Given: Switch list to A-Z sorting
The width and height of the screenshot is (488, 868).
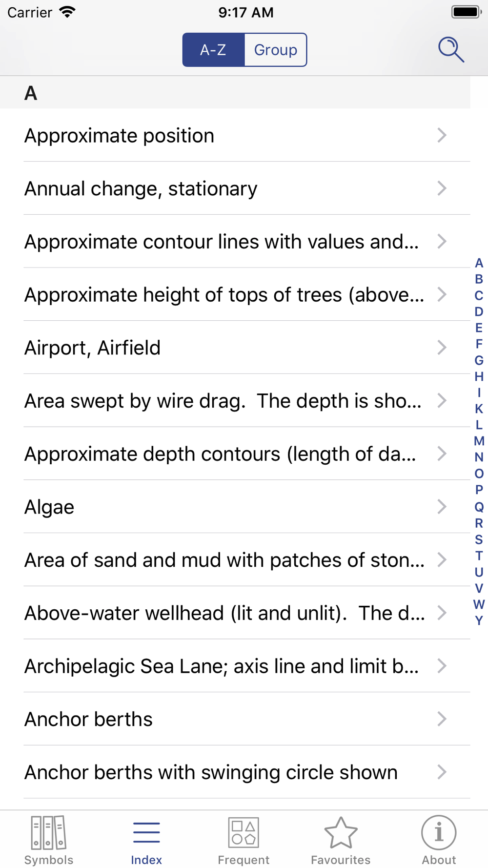Looking at the screenshot, I should tap(213, 50).
